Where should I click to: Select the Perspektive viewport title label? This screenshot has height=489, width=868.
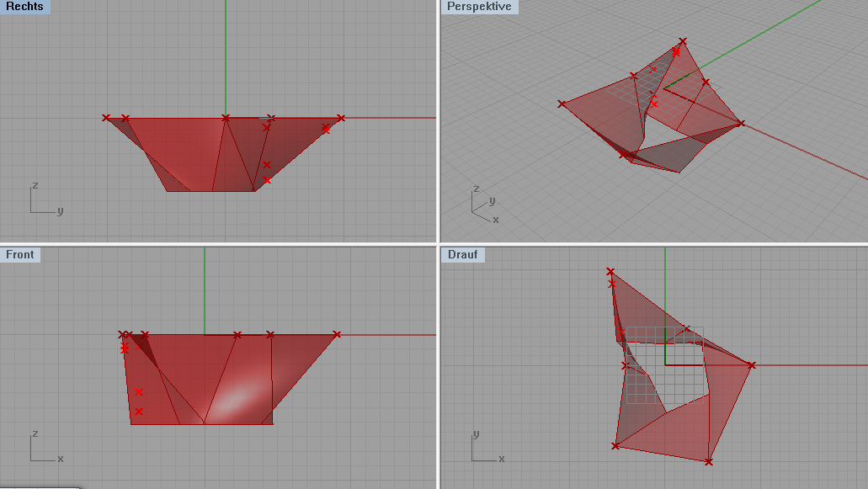[x=479, y=7]
